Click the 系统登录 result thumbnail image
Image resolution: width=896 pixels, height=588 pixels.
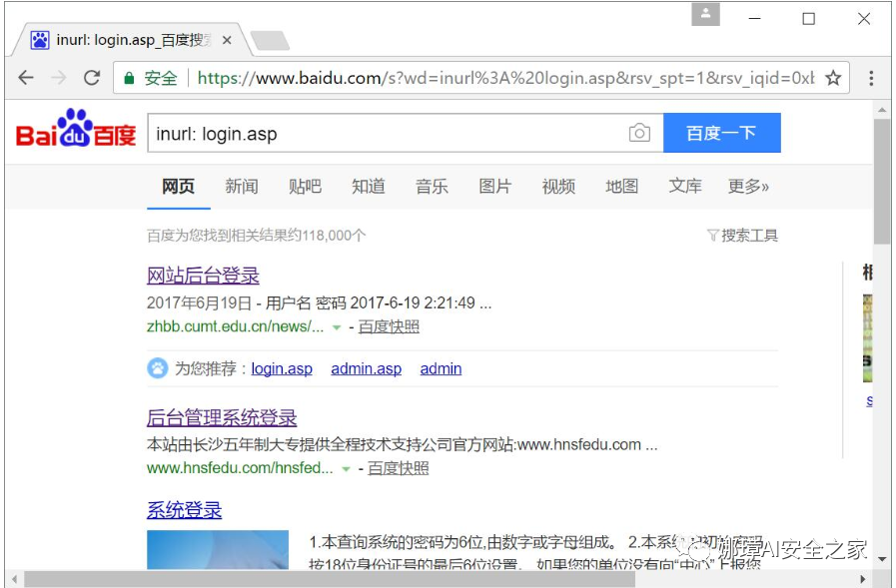[x=218, y=550]
